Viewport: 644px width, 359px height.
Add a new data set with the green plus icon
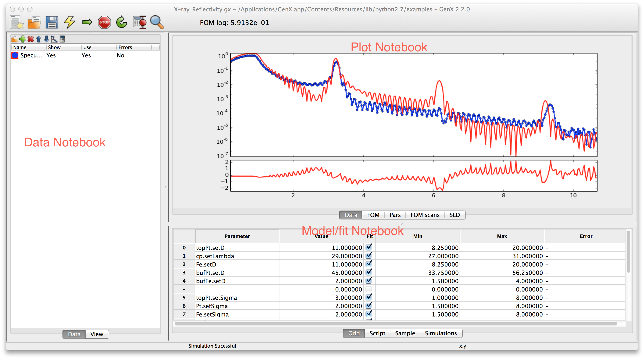pyautogui.click(x=23, y=39)
